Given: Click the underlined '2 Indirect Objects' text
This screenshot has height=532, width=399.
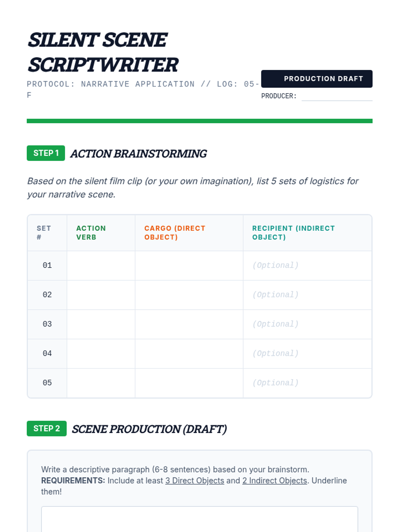Looking at the screenshot, I should pyautogui.click(x=274, y=480).
